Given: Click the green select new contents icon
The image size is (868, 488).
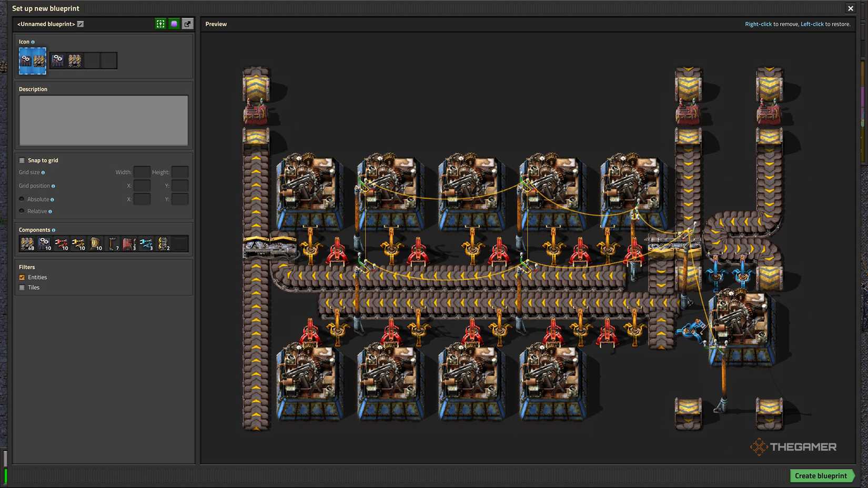Looking at the screenshot, I should point(160,24).
